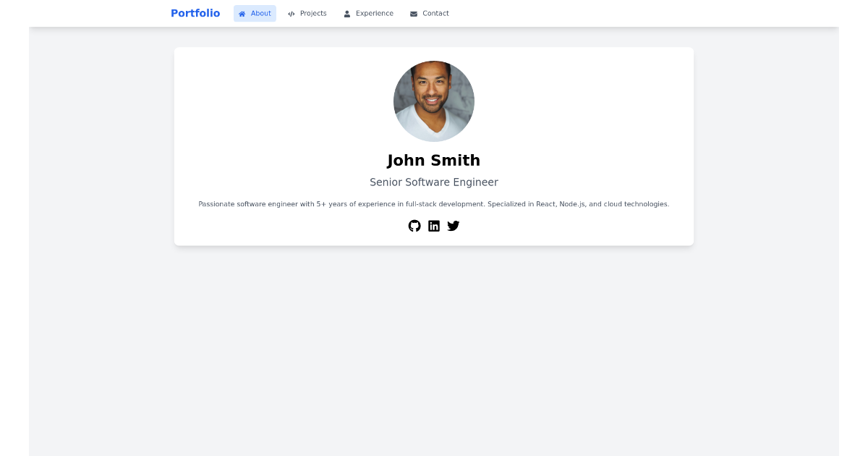Click the person icon beside Experience

click(346, 13)
